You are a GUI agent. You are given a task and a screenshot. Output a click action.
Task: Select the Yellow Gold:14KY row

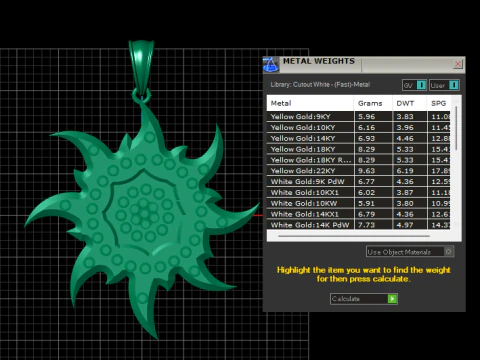359,138
